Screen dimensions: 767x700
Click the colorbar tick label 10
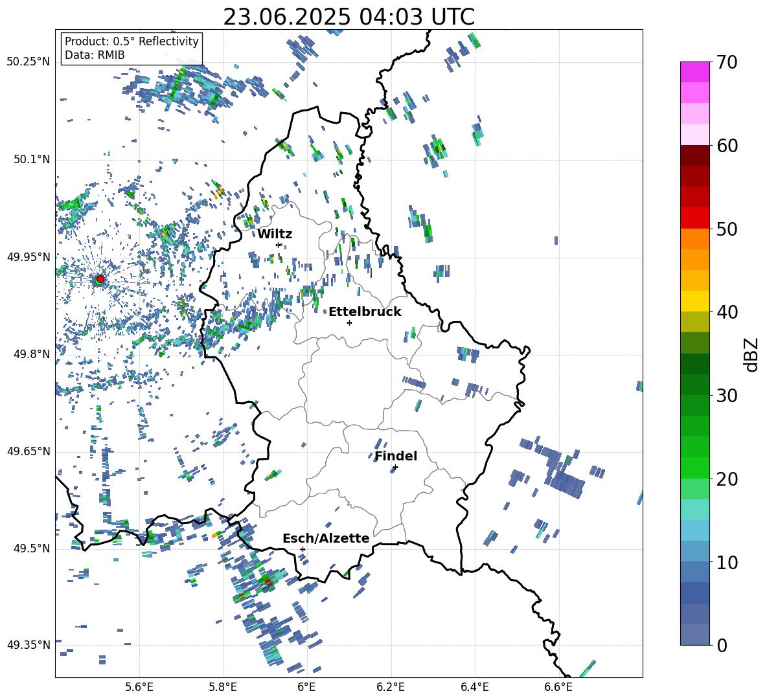727,562
